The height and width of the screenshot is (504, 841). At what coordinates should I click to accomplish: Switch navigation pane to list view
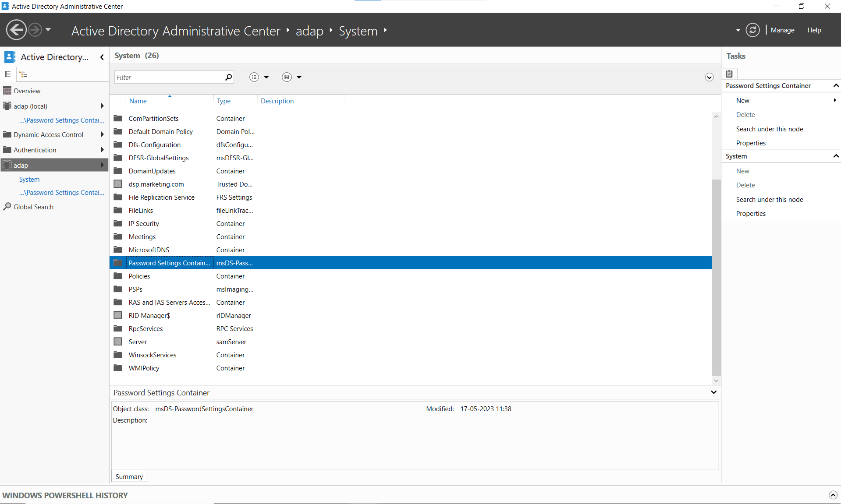[7, 74]
